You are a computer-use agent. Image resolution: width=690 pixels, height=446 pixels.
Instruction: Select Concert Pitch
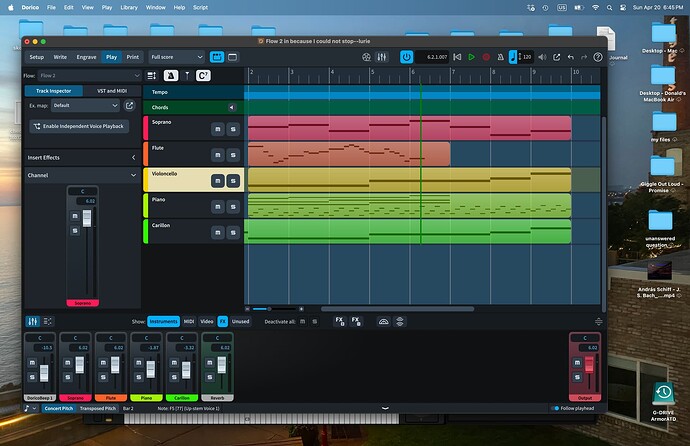coord(59,409)
